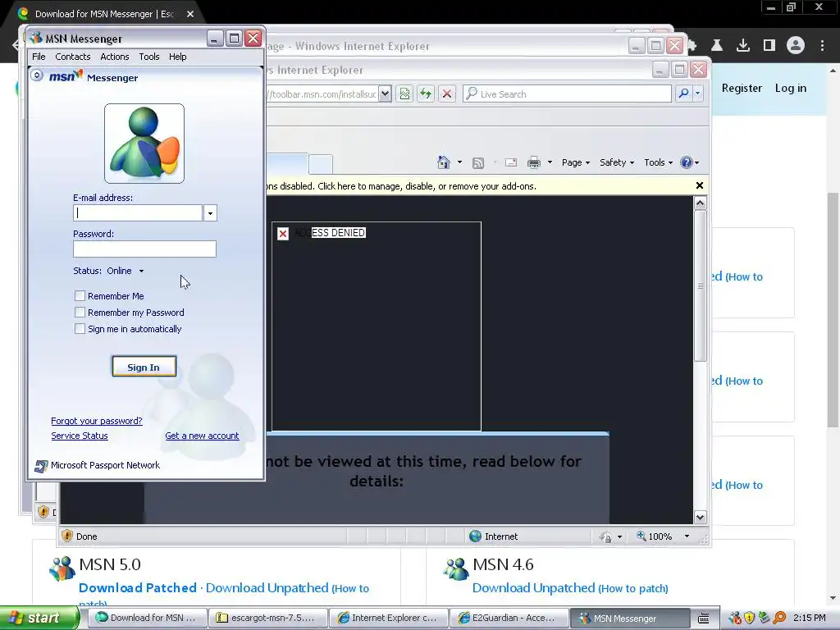The height and width of the screenshot is (630, 840).
Task: Switch to escargot-msn-7.5 taskbar item
Action: coord(267,618)
